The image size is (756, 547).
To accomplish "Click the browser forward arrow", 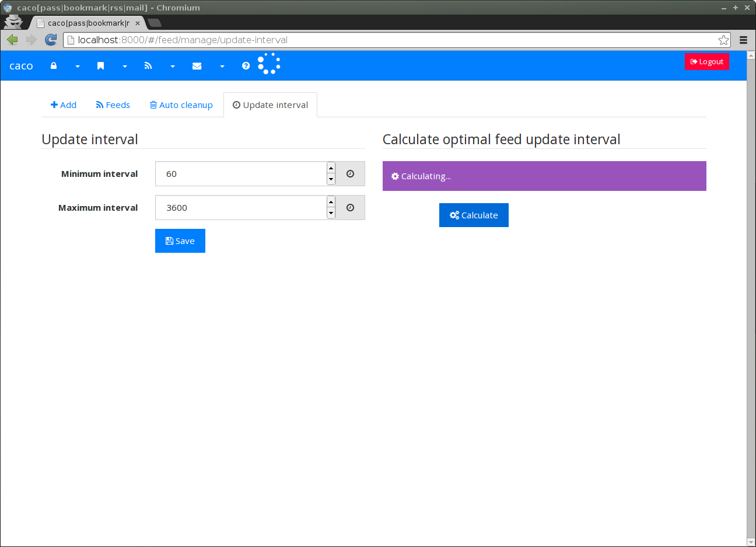I will 32,40.
